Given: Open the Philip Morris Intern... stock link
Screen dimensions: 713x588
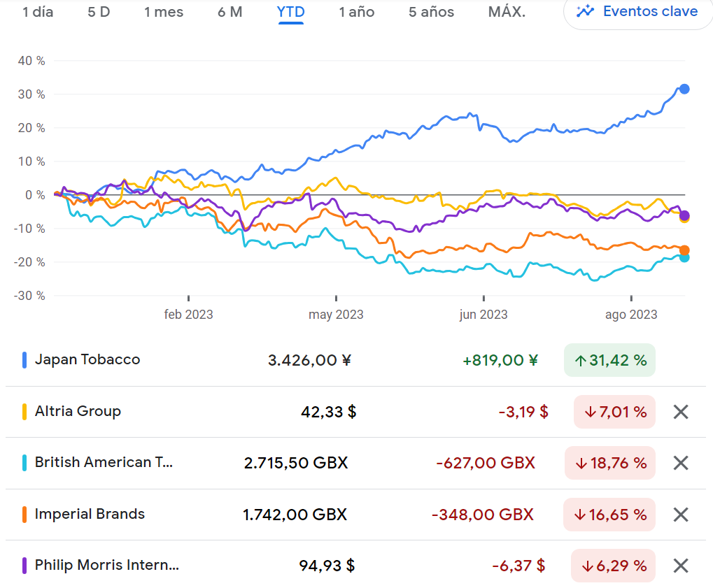Looking at the screenshot, I should pos(107,565).
